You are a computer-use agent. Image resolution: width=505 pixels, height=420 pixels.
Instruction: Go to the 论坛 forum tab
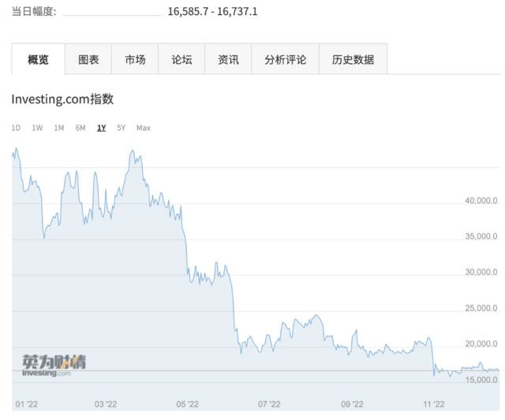tap(181, 59)
